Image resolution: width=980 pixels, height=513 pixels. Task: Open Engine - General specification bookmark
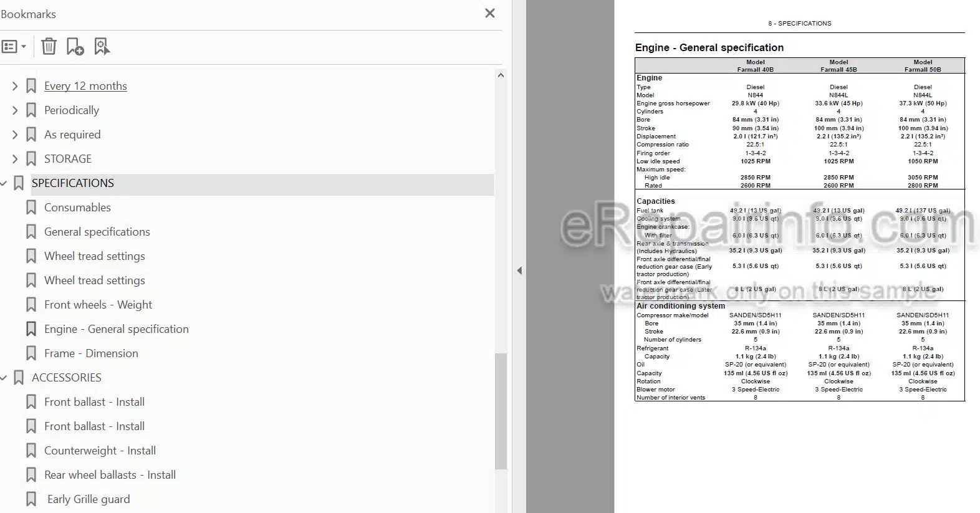tap(117, 329)
